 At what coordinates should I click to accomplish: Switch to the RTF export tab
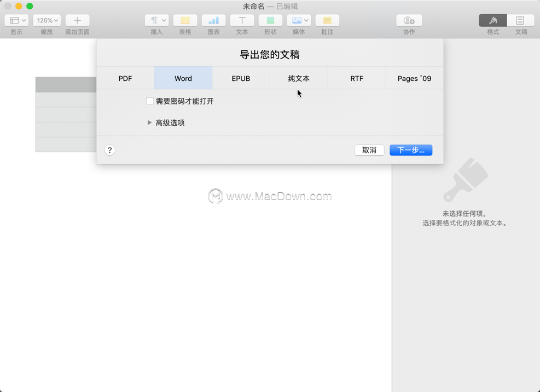tap(357, 78)
